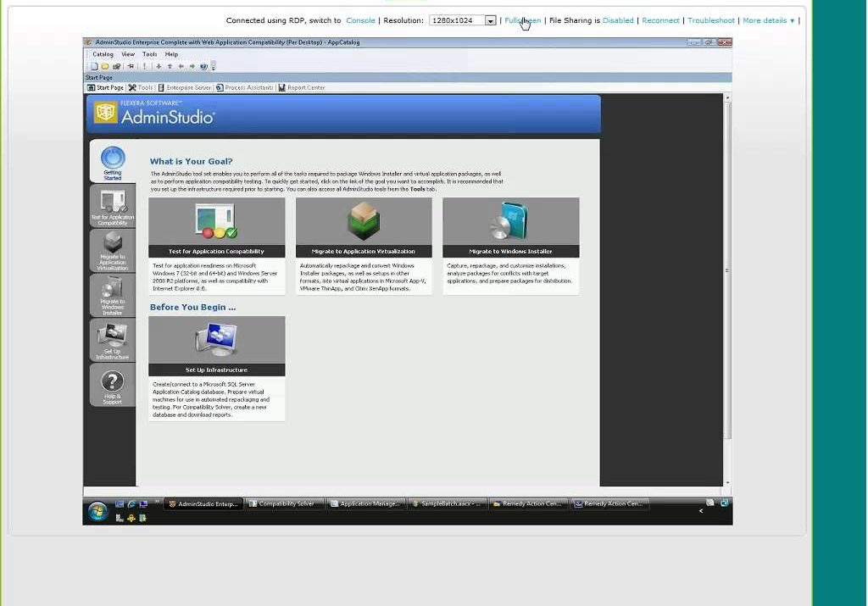Image resolution: width=868 pixels, height=606 pixels.
Task: Click the Reconnect link
Action: click(660, 20)
